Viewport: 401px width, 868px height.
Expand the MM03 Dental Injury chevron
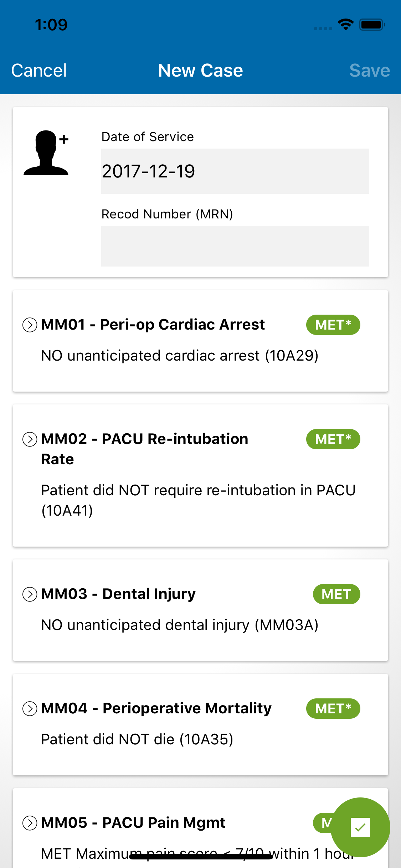[x=30, y=594]
